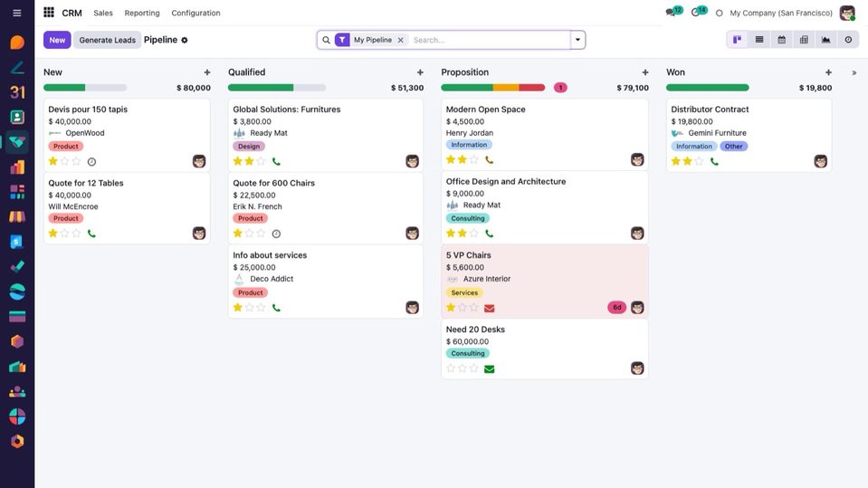
Task: Click in the Search input field
Action: click(x=490, y=40)
